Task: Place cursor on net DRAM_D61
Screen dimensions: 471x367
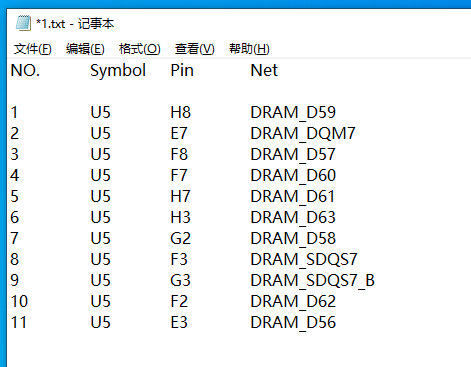Action: [292, 197]
